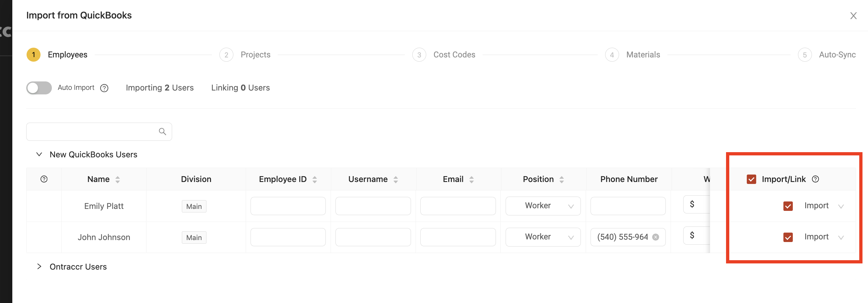Expand the Ontraccr Users section
The height and width of the screenshot is (303, 868).
(x=39, y=267)
